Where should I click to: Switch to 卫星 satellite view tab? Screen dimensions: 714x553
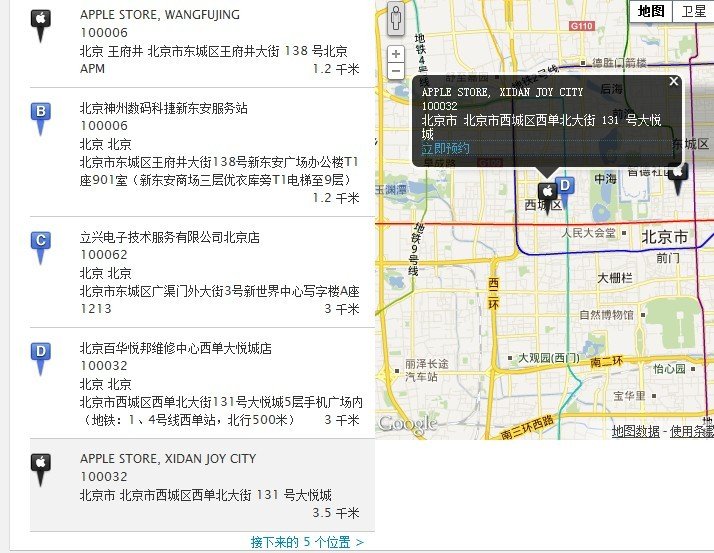click(x=693, y=11)
